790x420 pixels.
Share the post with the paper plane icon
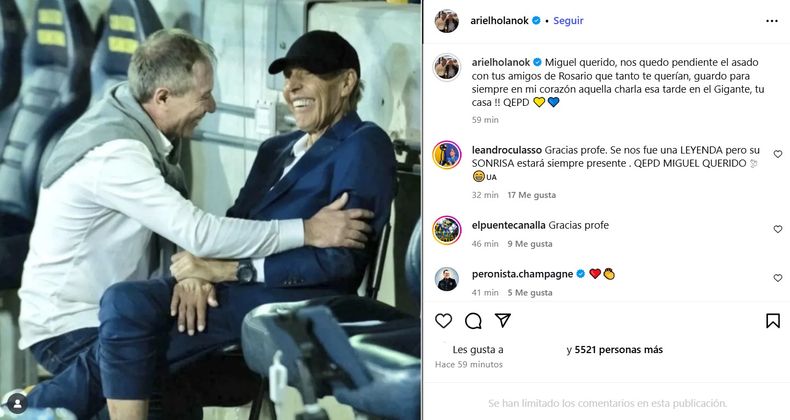pyautogui.click(x=503, y=321)
